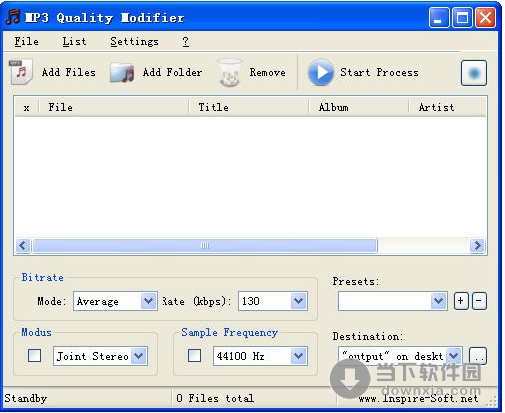Viewport: 505px width, 413px height.
Task: Remove a preset with the minus button
Action: tap(479, 301)
